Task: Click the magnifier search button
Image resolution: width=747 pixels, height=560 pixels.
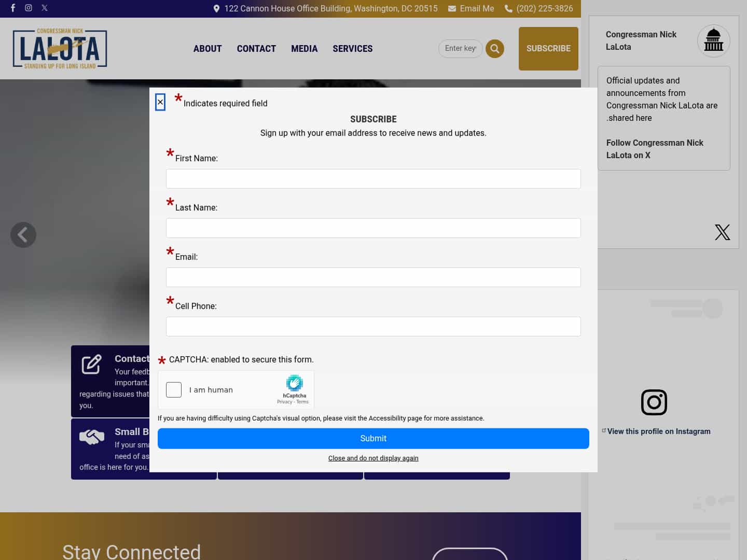Action: [495, 49]
